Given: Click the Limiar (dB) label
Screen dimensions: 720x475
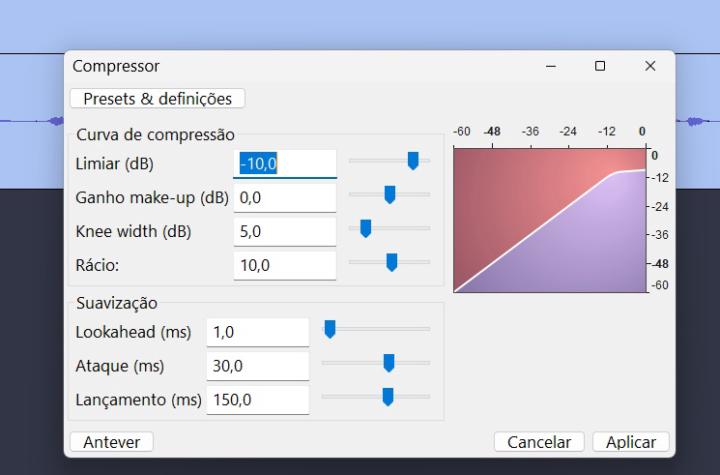Looking at the screenshot, I should pos(114,164).
